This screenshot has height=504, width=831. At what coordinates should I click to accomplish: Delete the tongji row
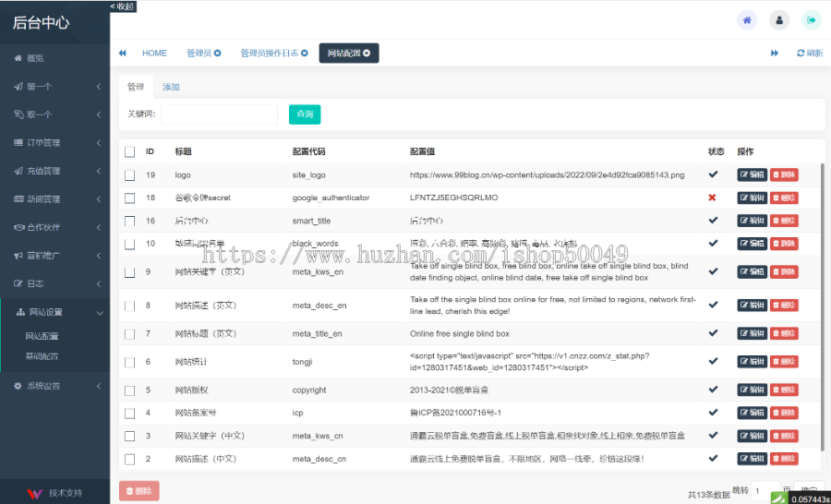coord(784,362)
